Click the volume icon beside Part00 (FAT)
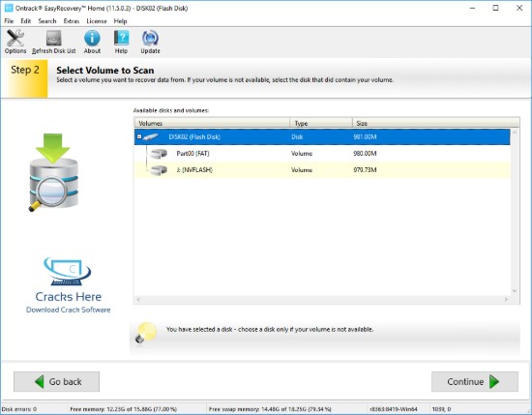 click(159, 154)
